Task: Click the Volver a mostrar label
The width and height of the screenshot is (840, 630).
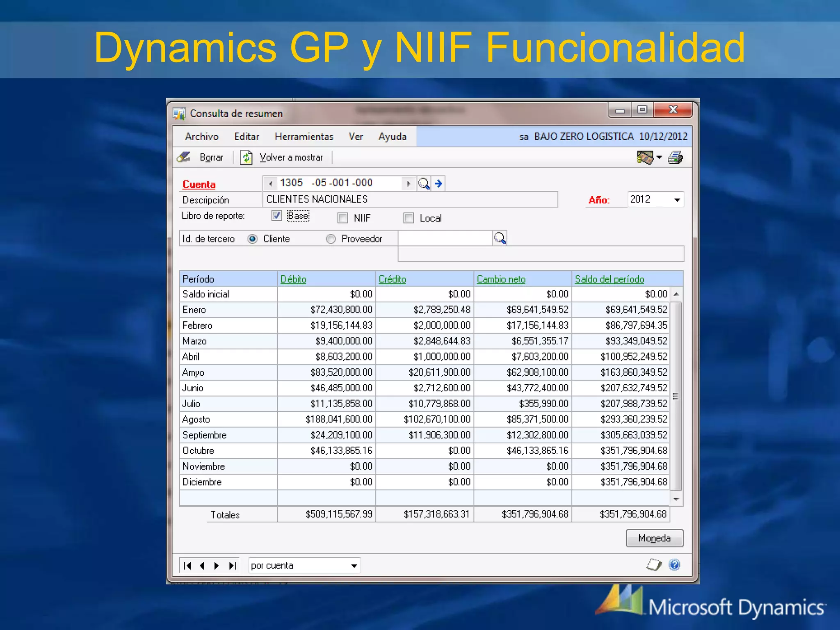Action: tap(291, 157)
